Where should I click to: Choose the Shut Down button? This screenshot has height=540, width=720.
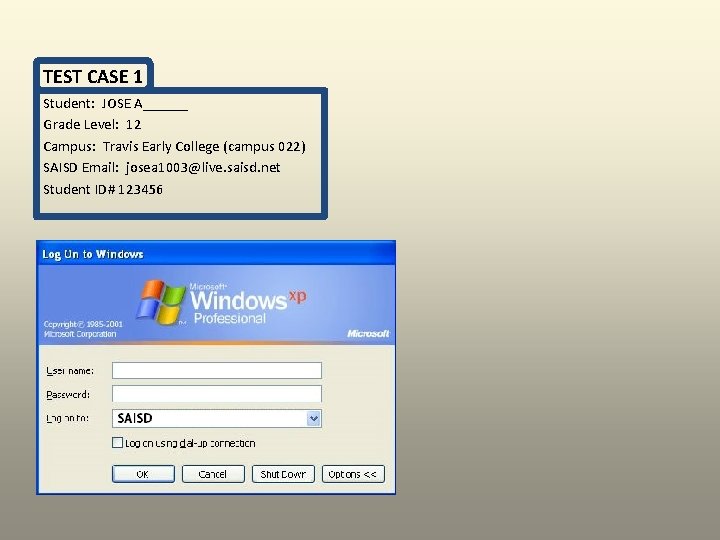point(283,474)
